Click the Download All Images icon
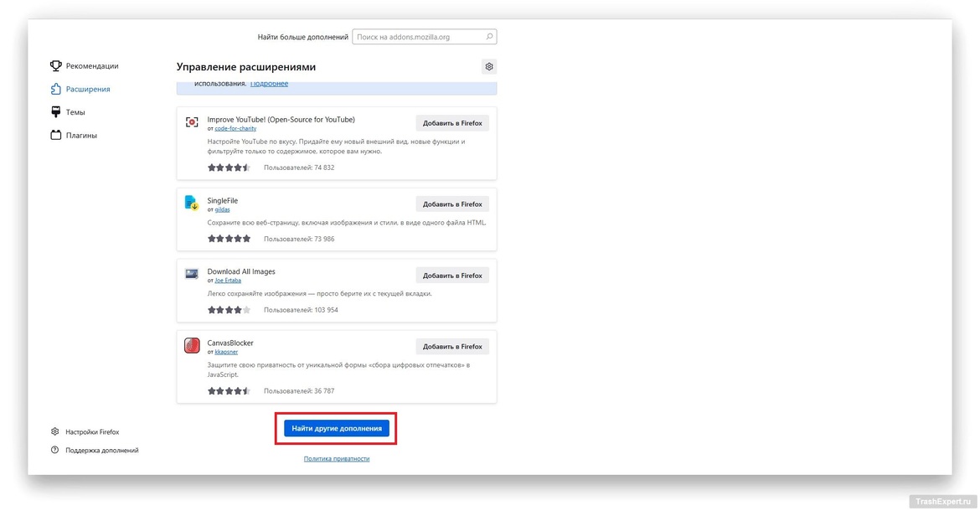The width and height of the screenshot is (980, 511). coord(192,274)
